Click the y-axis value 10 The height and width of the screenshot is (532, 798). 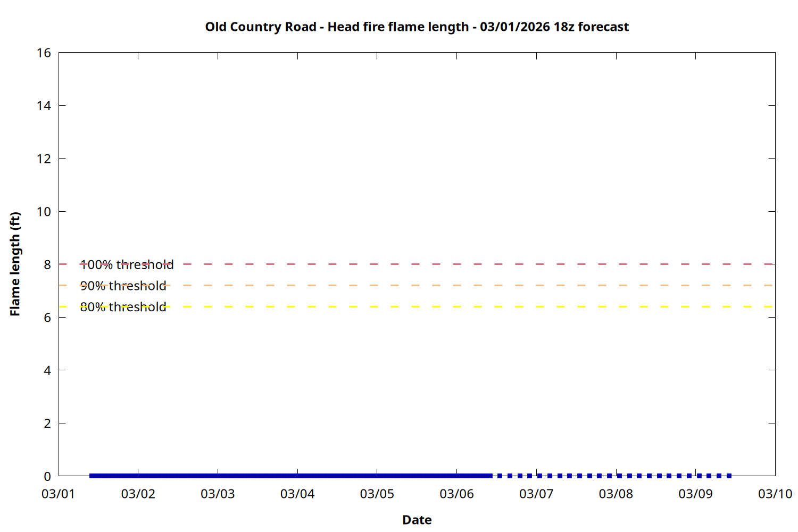coord(44,212)
